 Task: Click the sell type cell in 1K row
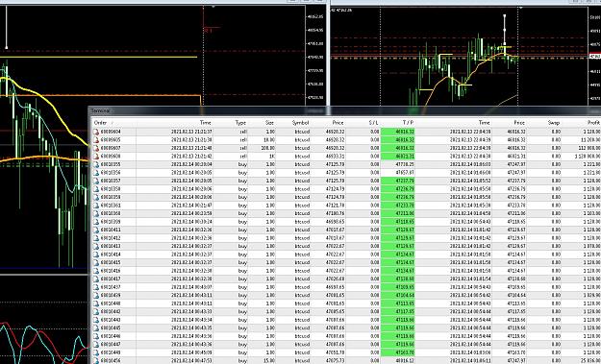243,157
